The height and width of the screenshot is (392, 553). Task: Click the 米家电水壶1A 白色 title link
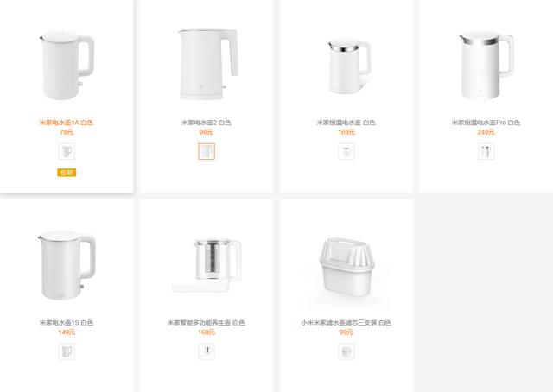[67, 123]
